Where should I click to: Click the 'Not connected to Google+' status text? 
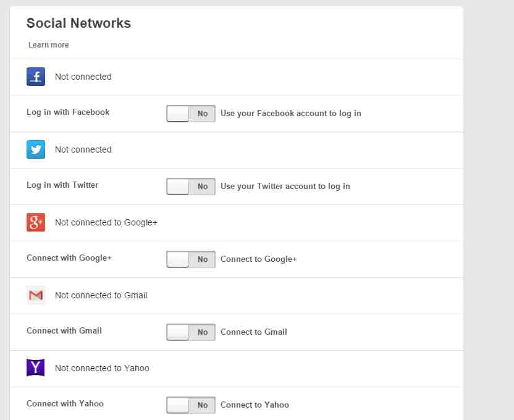tap(106, 222)
